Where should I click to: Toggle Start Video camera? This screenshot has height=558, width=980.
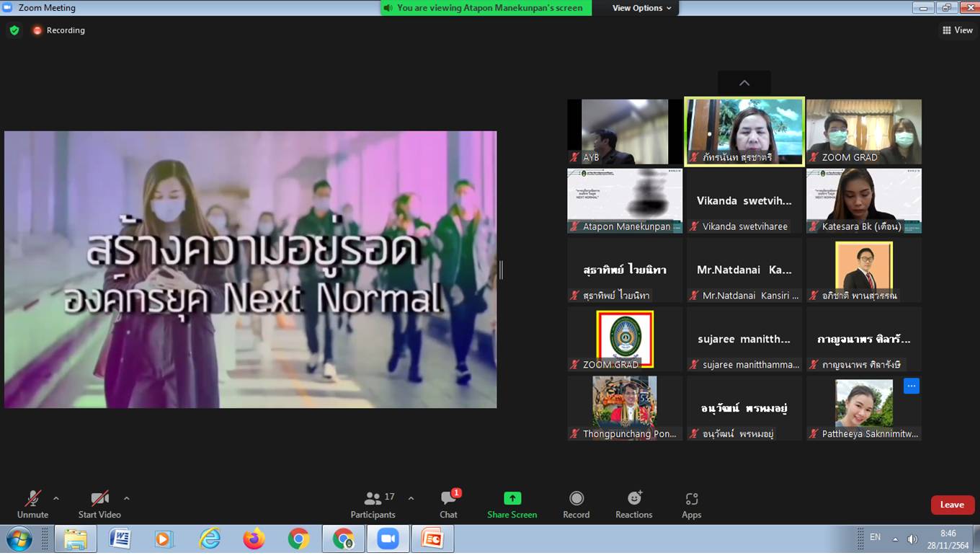(x=99, y=498)
